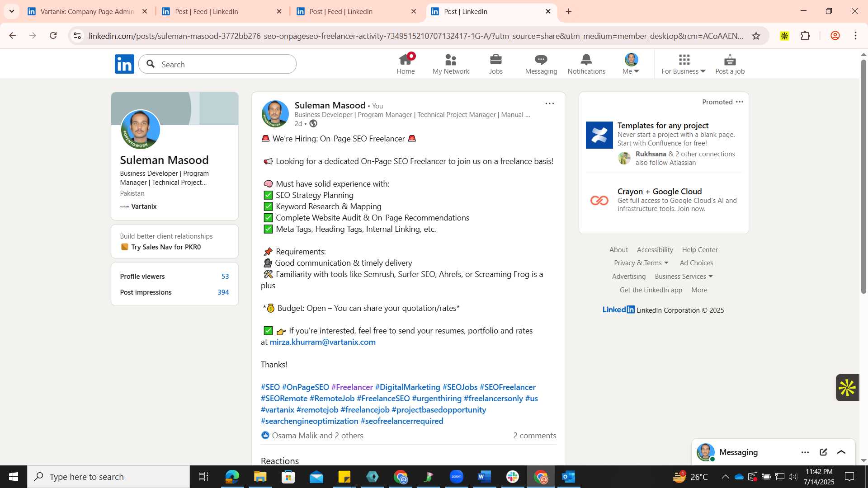The width and height of the screenshot is (868, 488).
Task: Click the post author's profile photo
Action: click(275, 114)
